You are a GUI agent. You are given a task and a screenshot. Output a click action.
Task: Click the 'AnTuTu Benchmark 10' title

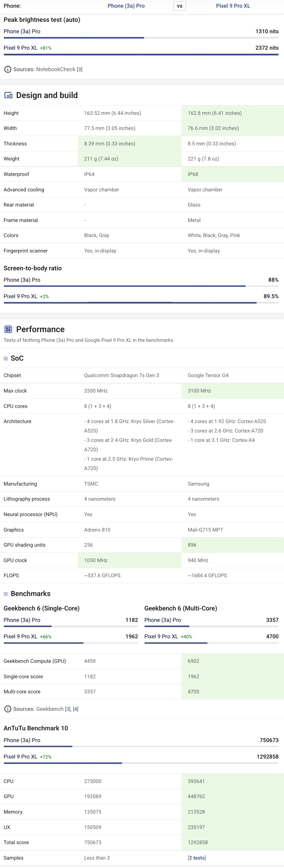(x=36, y=728)
